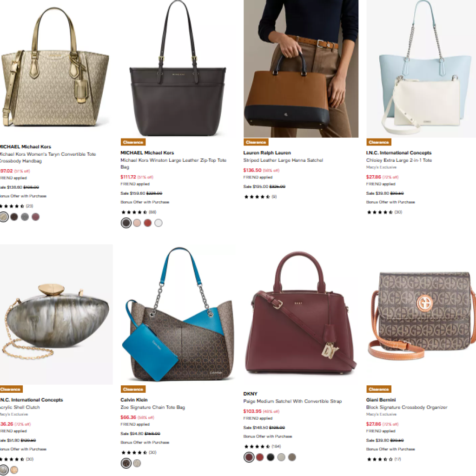This screenshot has height=476, width=476.
Task: Open Zoe Signature Chain Tote Bag link
Action: click(x=152, y=407)
